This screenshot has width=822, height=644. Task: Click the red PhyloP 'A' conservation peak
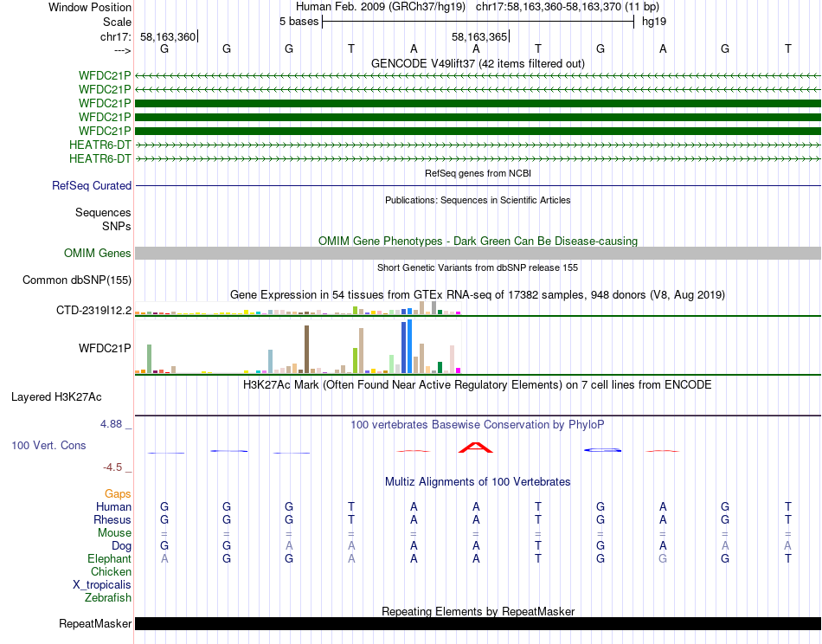point(476,448)
